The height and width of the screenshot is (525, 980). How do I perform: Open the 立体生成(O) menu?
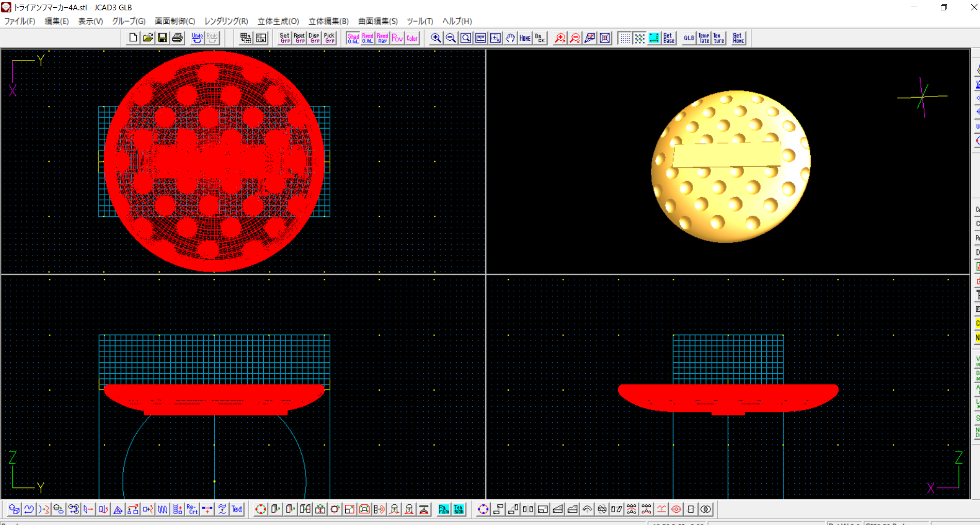tap(278, 21)
